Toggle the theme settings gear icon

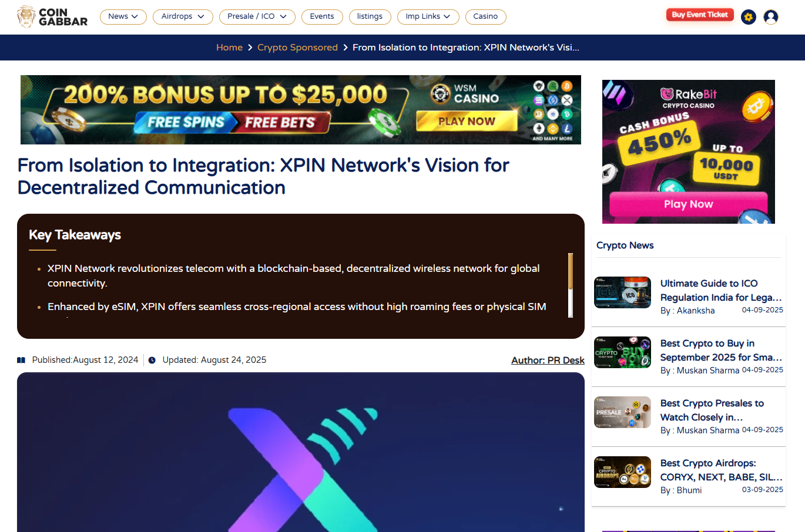(x=748, y=17)
